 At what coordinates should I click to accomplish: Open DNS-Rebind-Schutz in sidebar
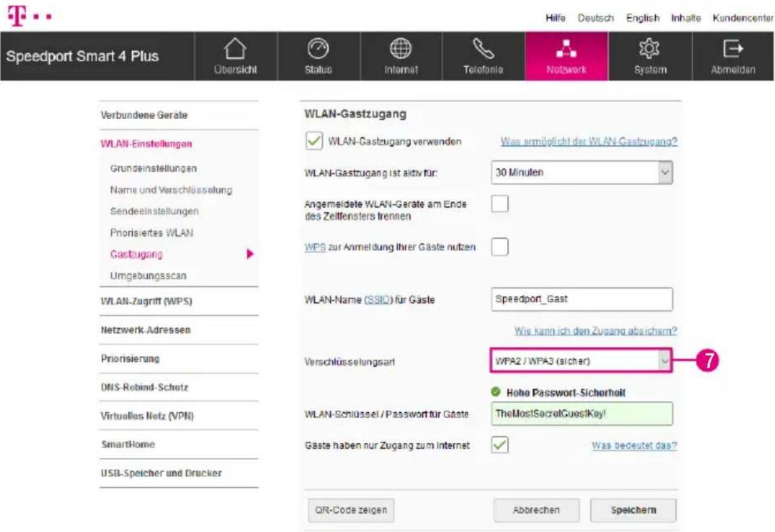(x=144, y=387)
